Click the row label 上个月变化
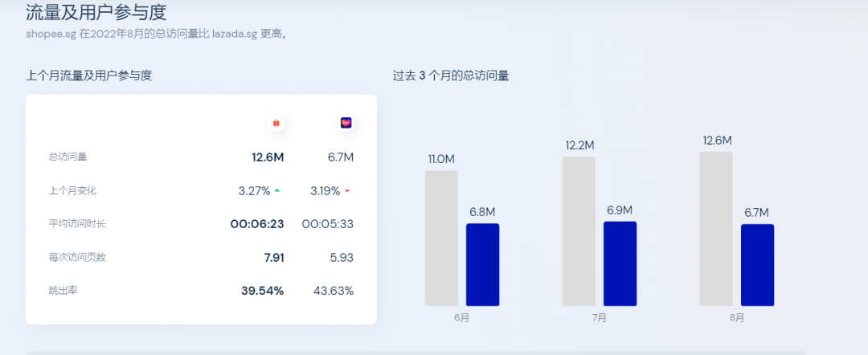868x355 pixels. 72,191
